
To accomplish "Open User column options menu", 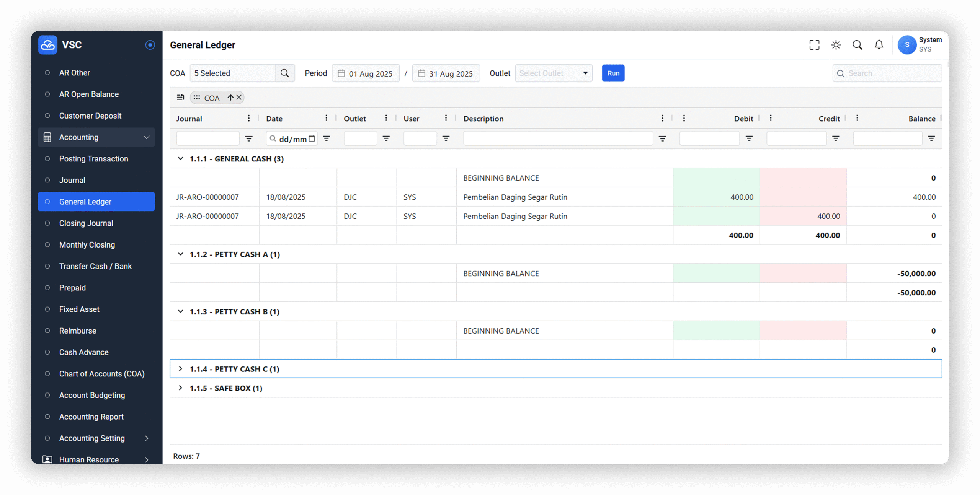I will (446, 118).
